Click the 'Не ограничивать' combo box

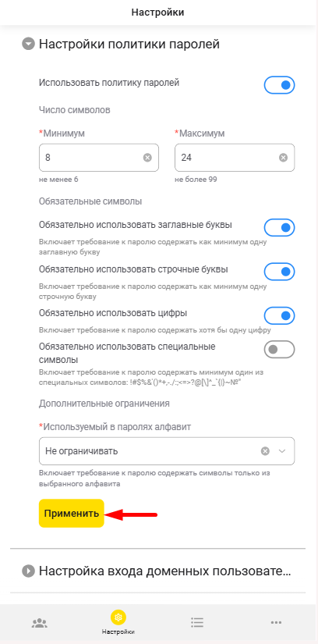click(167, 451)
